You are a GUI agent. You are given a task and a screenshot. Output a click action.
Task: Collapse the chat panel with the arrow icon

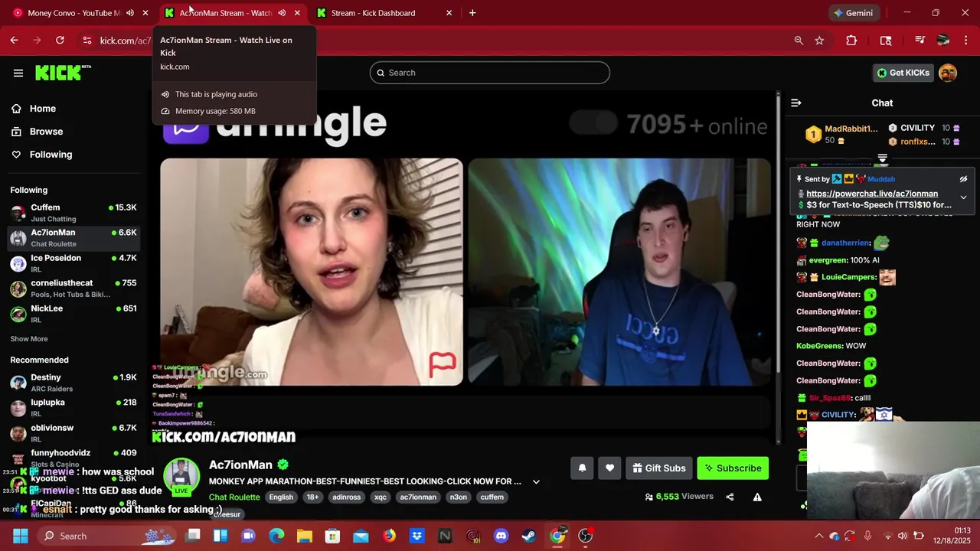pyautogui.click(x=796, y=103)
